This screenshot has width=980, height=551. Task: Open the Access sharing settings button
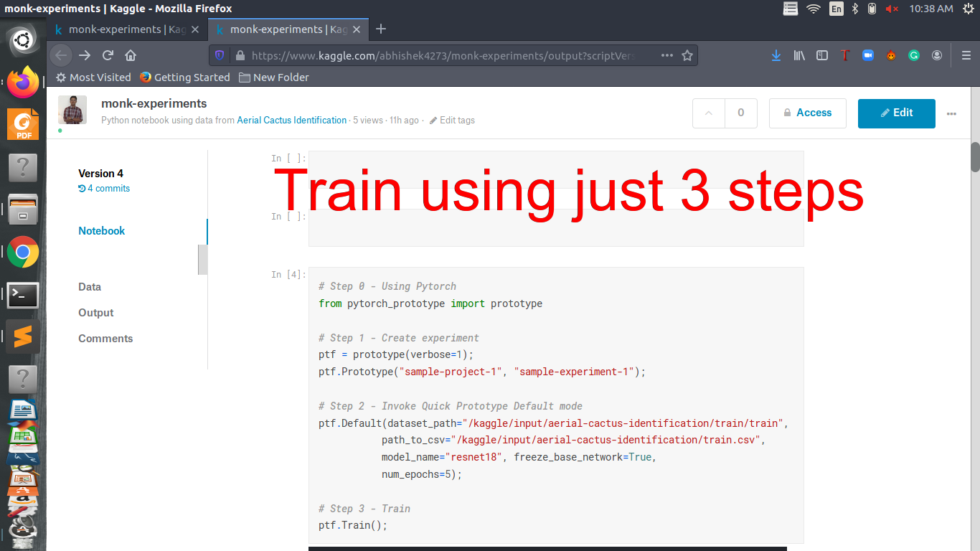(808, 113)
